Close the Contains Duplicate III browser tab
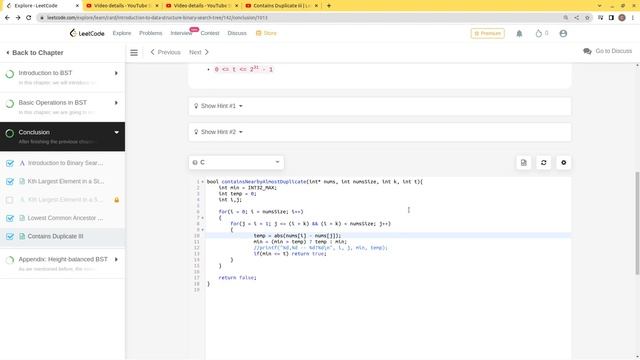Image resolution: width=640 pixels, height=360 pixels. (x=316, y=6)
